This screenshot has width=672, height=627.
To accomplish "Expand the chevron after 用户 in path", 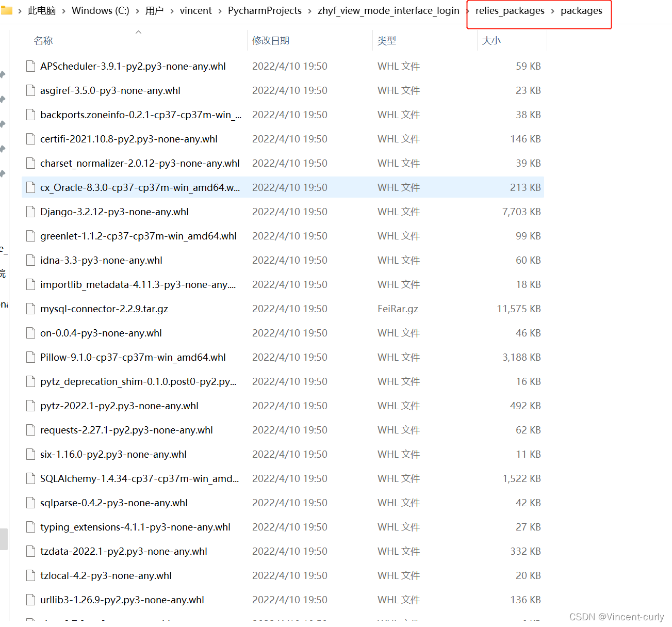I will (x=172, y=11).
